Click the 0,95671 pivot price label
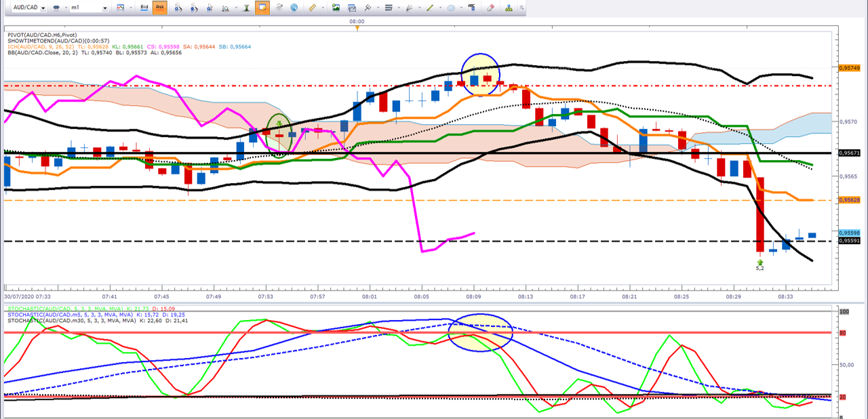Viewport: 868px width, 419px height. (x=849, y=153)
